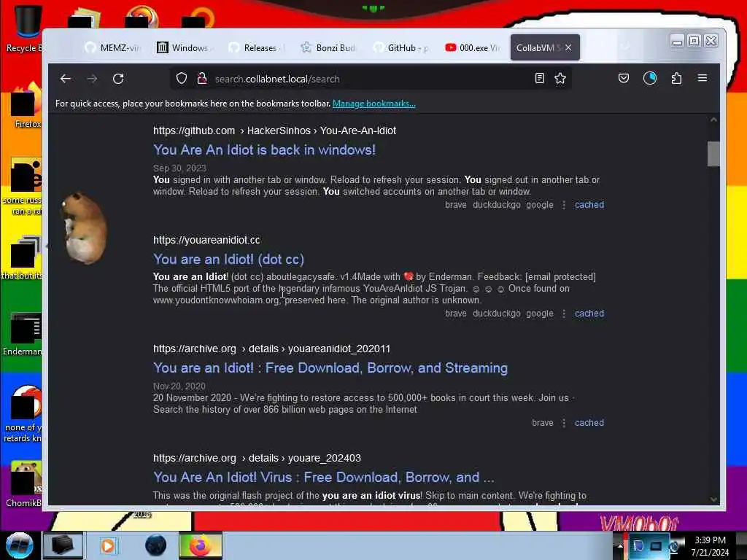747x560 pixels.
Task: Open the Enderman desktop icon
Action: pos(23,333)
